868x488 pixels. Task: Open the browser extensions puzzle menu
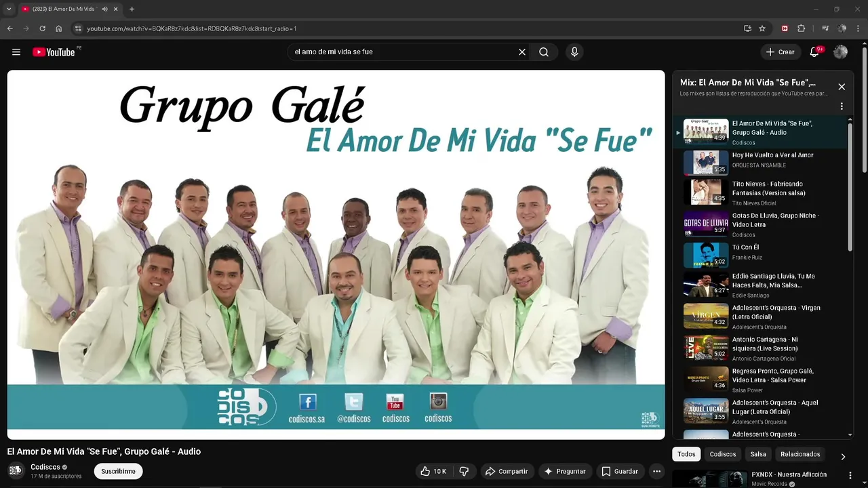click(801, 28)
